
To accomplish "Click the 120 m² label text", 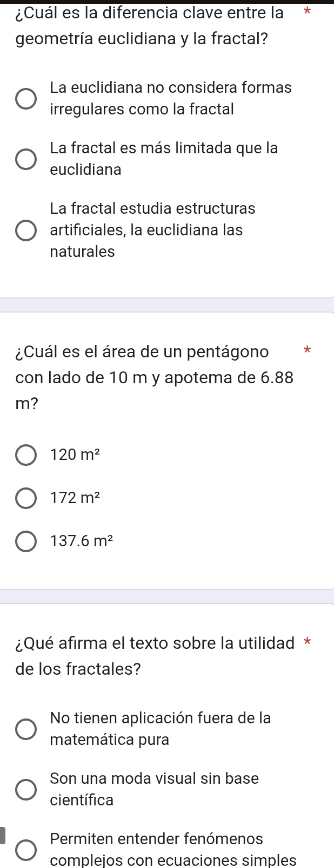I will click(x=75, y=455).
